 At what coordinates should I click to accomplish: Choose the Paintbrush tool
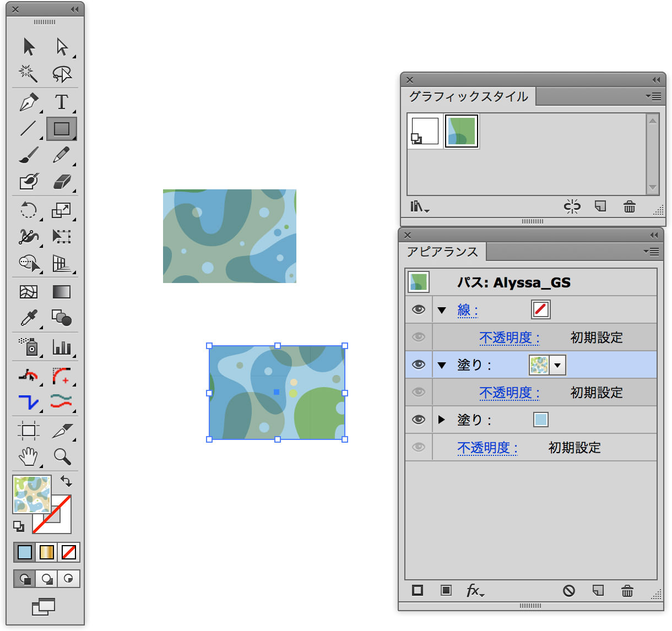(x=29, y=155)
